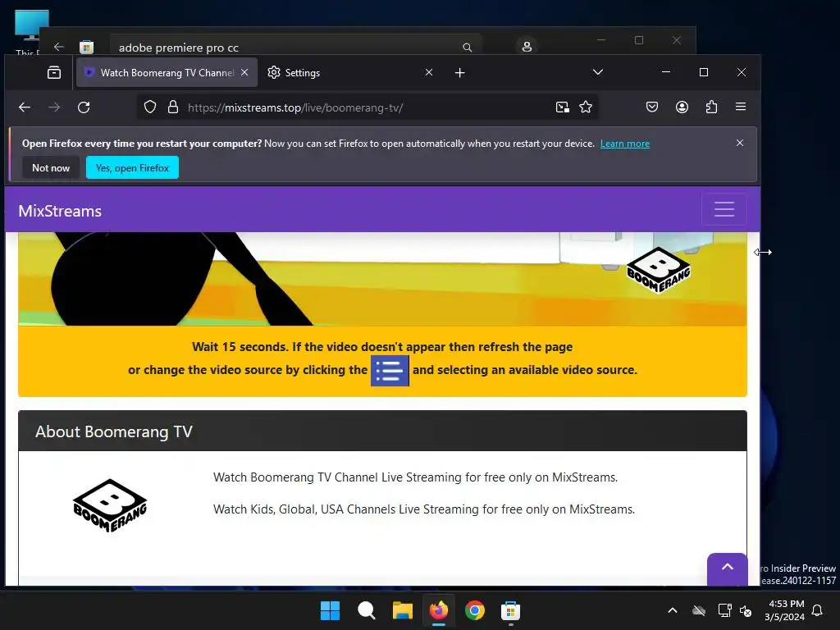Dismiss the Firefox startup notification bar
This screenshot has height=630, width=840.
pos(740,143)
